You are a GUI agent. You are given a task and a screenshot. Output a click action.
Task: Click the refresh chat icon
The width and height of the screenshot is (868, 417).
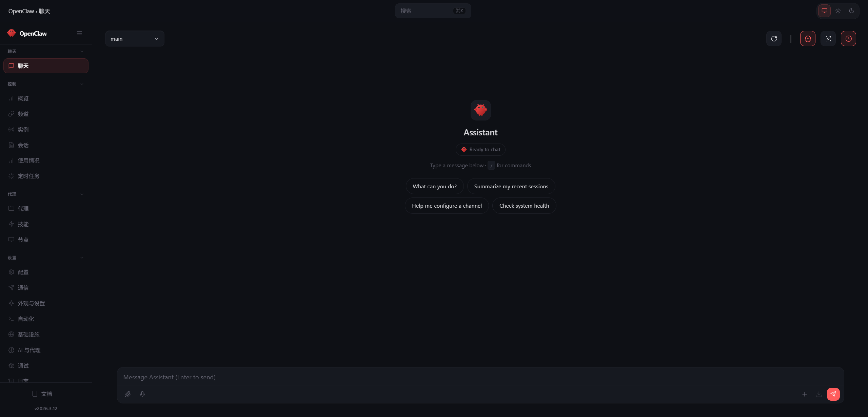774,39
